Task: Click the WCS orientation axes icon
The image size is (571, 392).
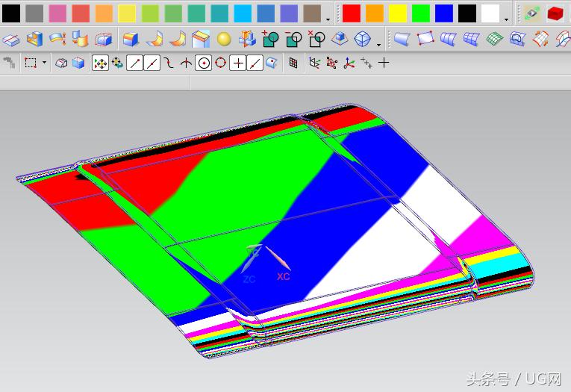Action: coord(349,63)
